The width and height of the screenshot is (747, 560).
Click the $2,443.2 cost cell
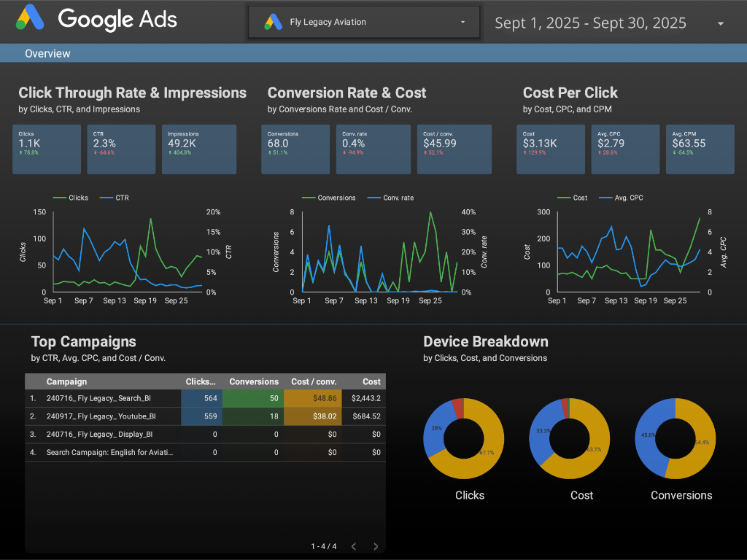pos(364,398)
